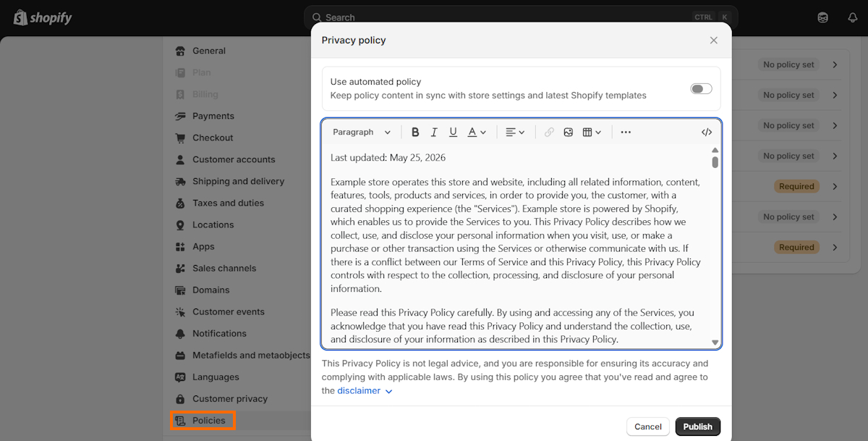Image resolution: width=868 pixels, height=441 pixels.
Task: Click the Domains icon
Action: (180, 290)
